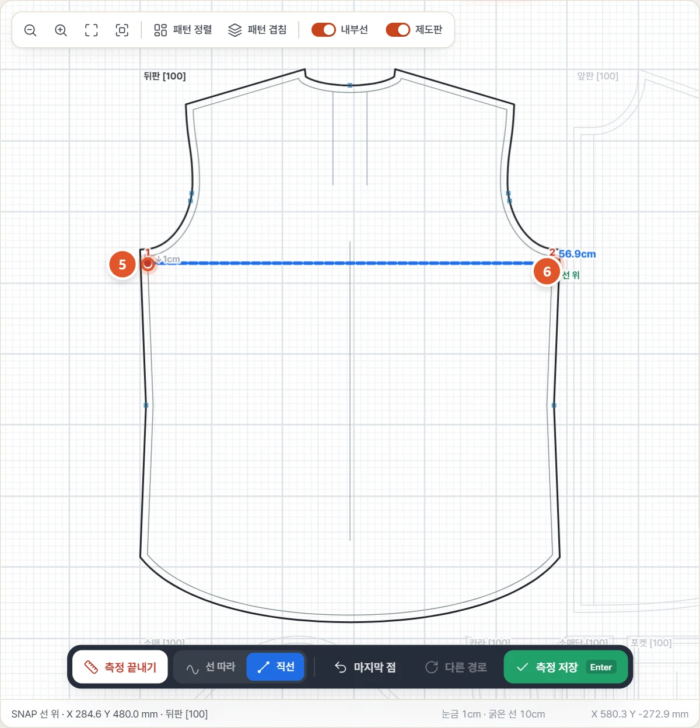The width and height of the screenshot is (700, 728).
Task: Click the focus selection frame icon
Action: coord(122,30)
